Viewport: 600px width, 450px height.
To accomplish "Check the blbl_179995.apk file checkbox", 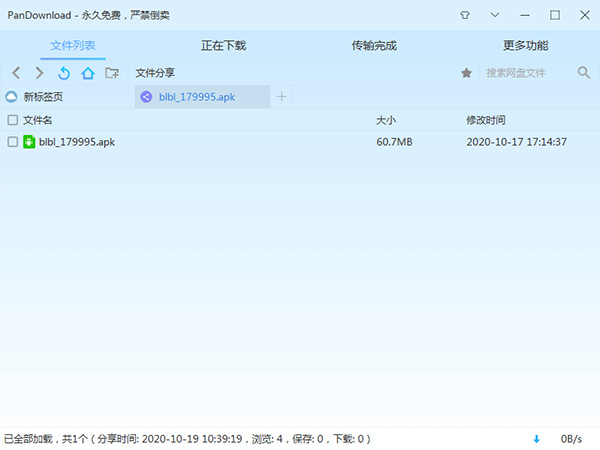I will click(12, 142).
